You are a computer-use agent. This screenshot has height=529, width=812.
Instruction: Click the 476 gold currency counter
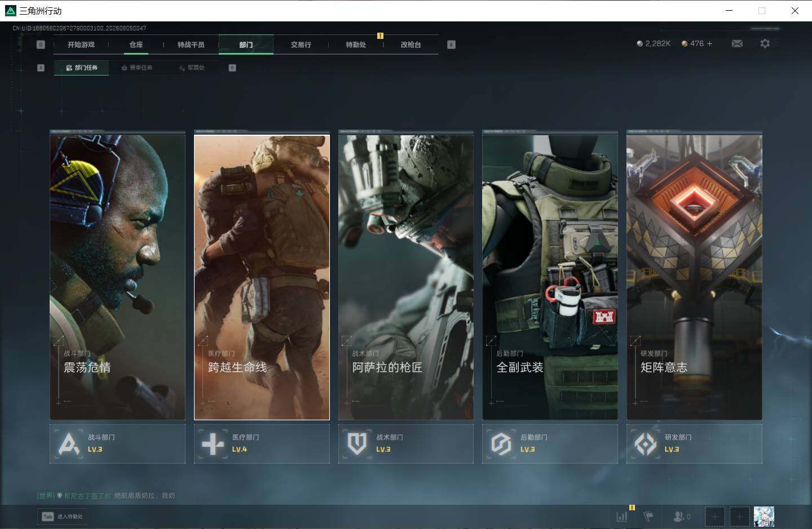(692, 43)
